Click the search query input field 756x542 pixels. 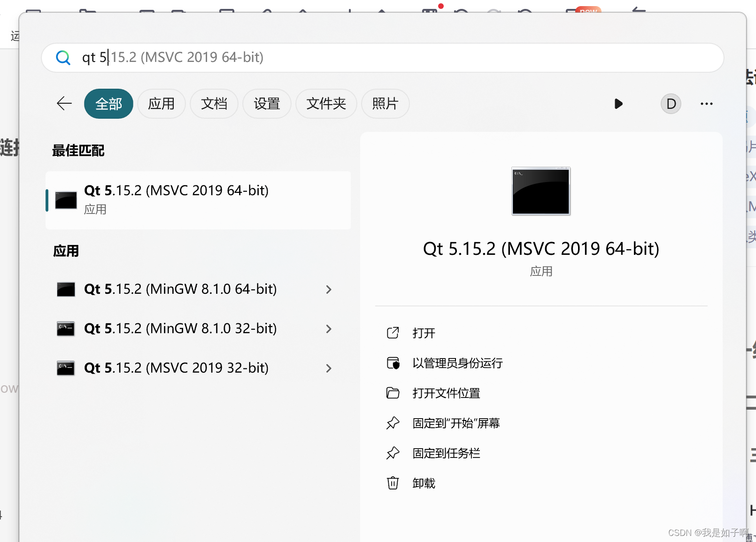(x=382, y=58)
